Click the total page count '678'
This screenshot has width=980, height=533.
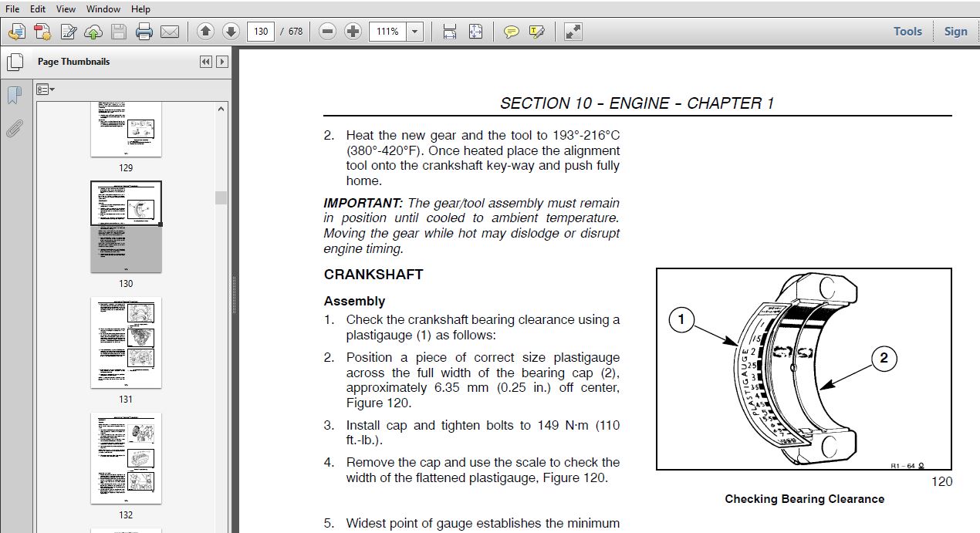tap(296, 32)
